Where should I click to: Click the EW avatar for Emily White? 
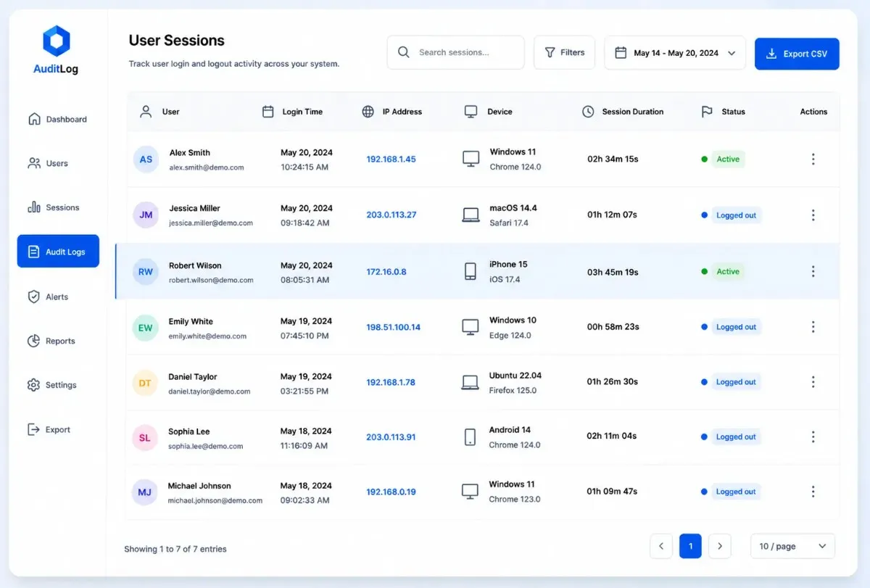point(146,327)
